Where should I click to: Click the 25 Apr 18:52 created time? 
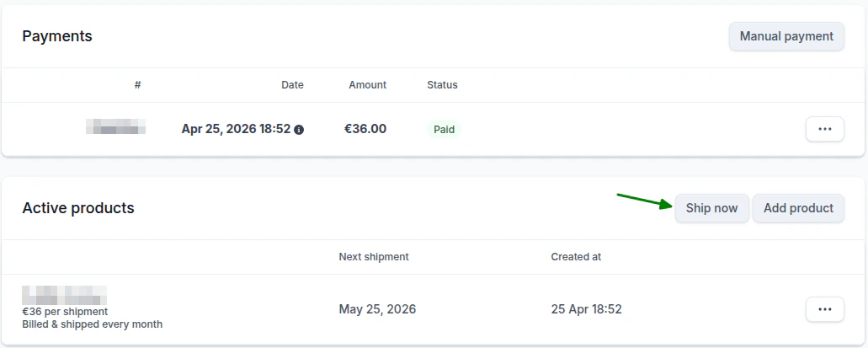click(586, 309)
